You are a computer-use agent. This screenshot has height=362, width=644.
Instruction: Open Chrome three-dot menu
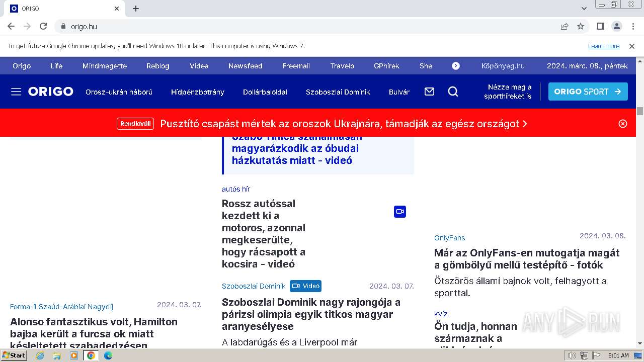point(632,26)
